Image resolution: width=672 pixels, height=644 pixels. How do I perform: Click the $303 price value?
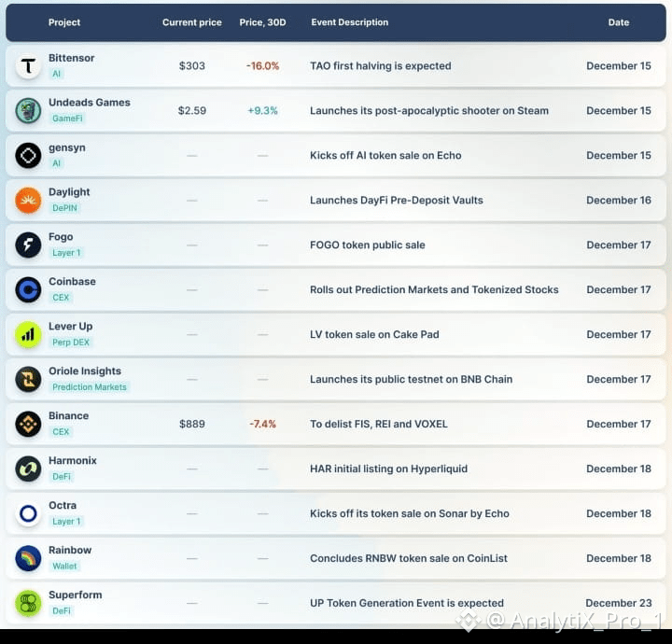coord(192,66)
